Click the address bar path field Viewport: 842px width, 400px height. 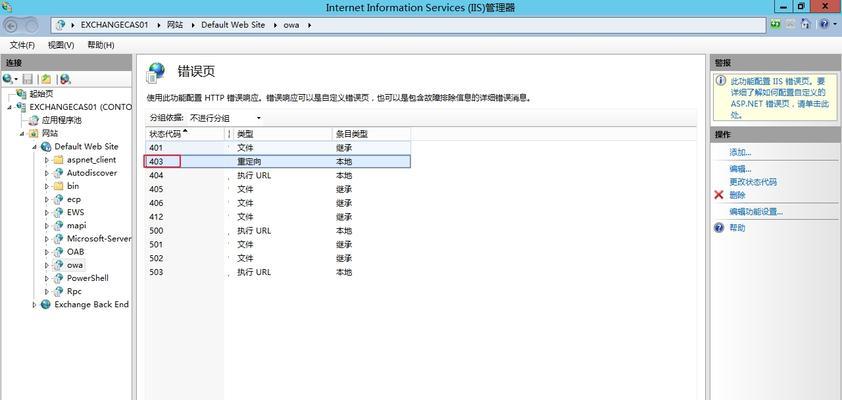[409, 25]
